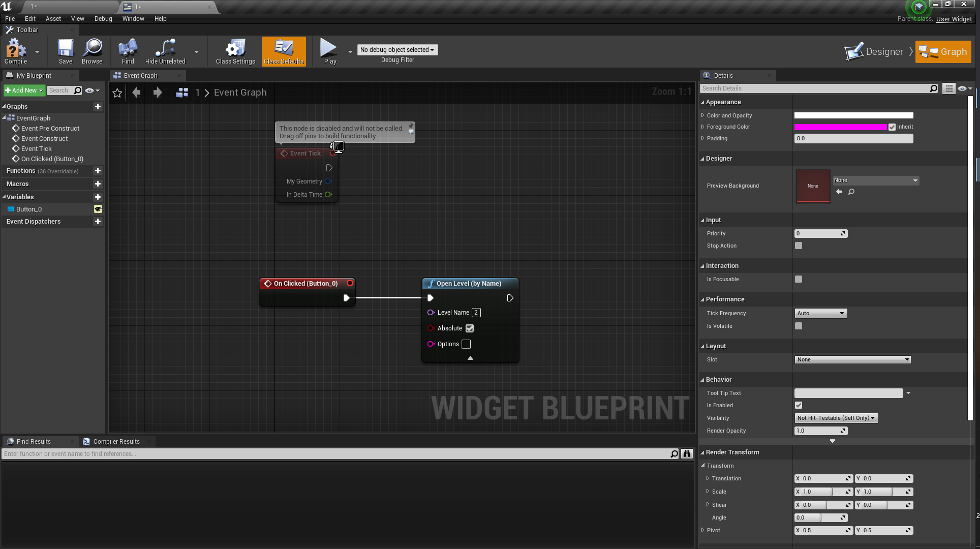Compile the blueprint
Viewport: 980px width, 549px height.
[16, 51]
